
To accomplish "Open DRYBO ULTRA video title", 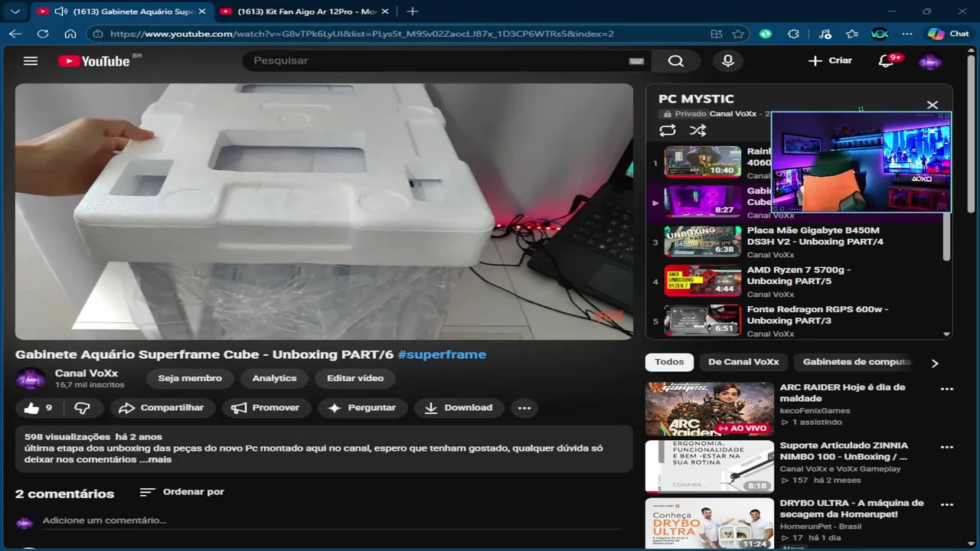I will pyautogui.click(x=851, y=509).
